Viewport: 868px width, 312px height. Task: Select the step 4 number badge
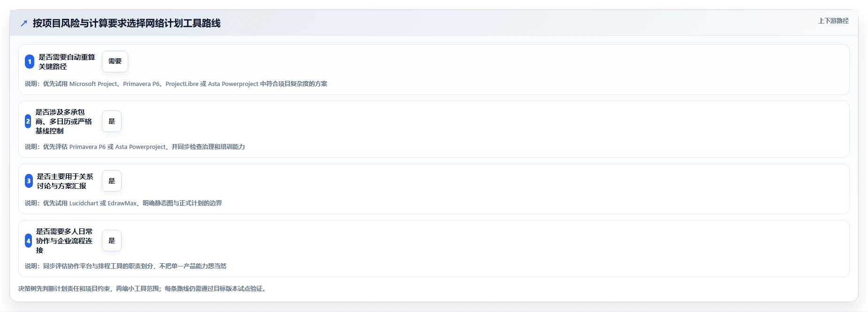click(28, 241)
